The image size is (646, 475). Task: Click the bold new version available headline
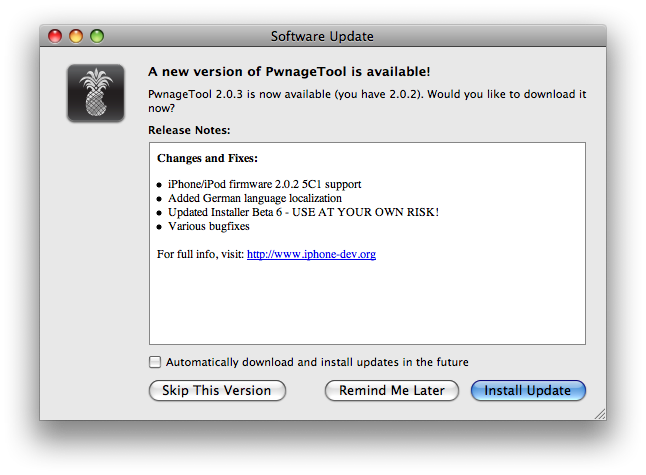[289, 72]
